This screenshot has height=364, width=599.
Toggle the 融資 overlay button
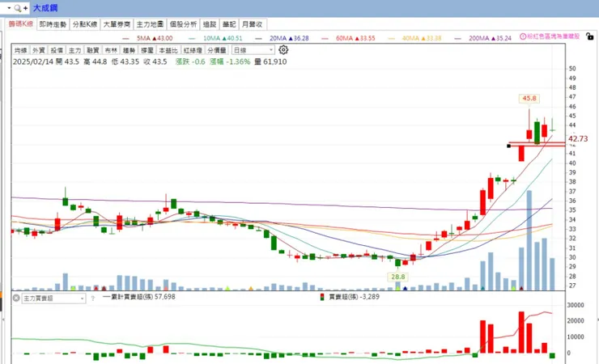[93, 50]
